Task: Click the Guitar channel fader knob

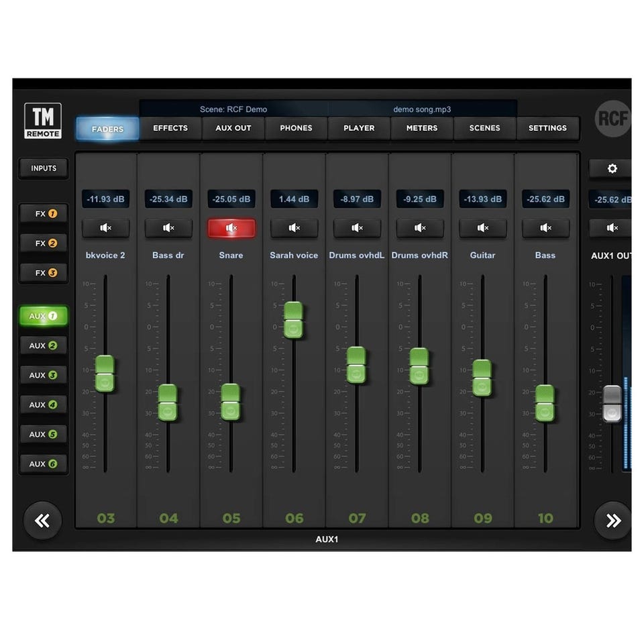Action: pyautogui.click(x=482, y=378)
